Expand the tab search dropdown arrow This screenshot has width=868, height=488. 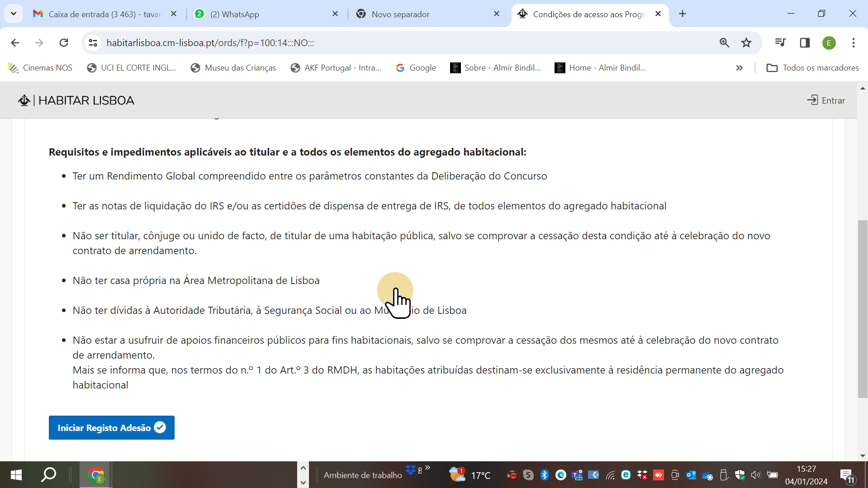(14, 14)
